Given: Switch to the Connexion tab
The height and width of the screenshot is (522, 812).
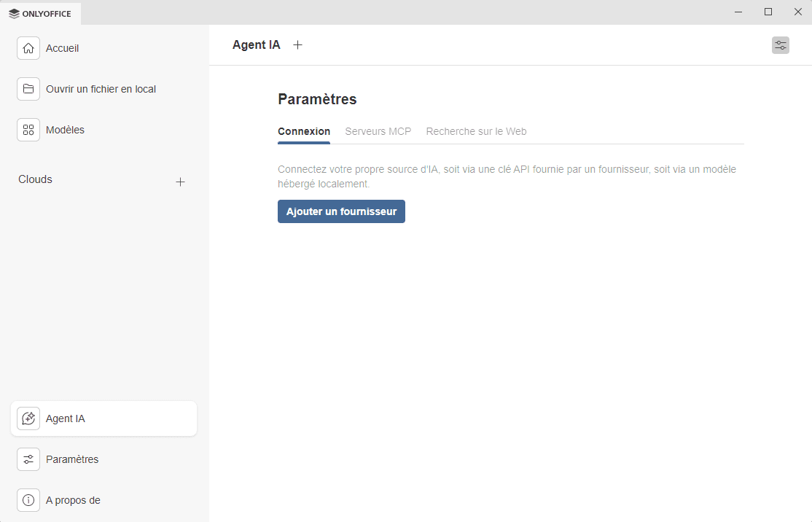Looking at the screenshot, I should click(304, 132).
